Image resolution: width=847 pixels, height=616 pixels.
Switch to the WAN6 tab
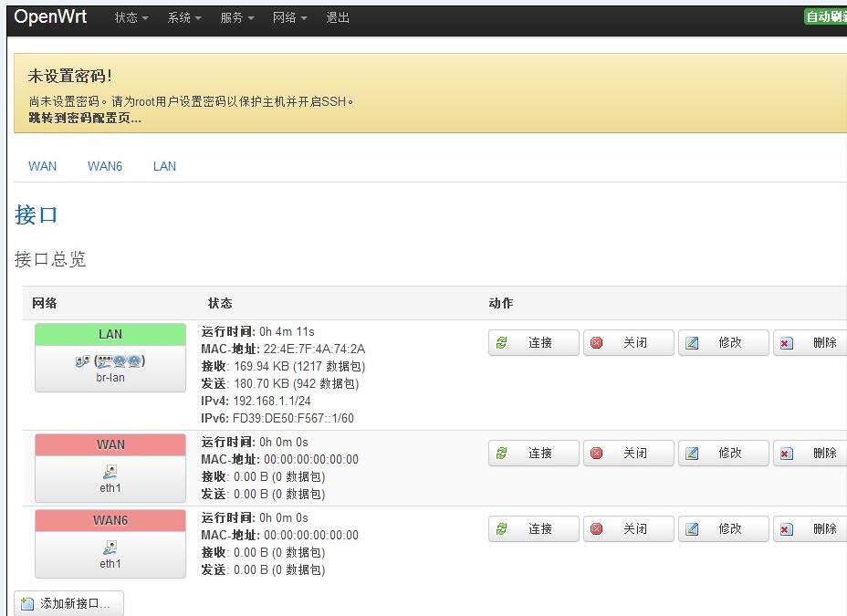pos(105,166)
